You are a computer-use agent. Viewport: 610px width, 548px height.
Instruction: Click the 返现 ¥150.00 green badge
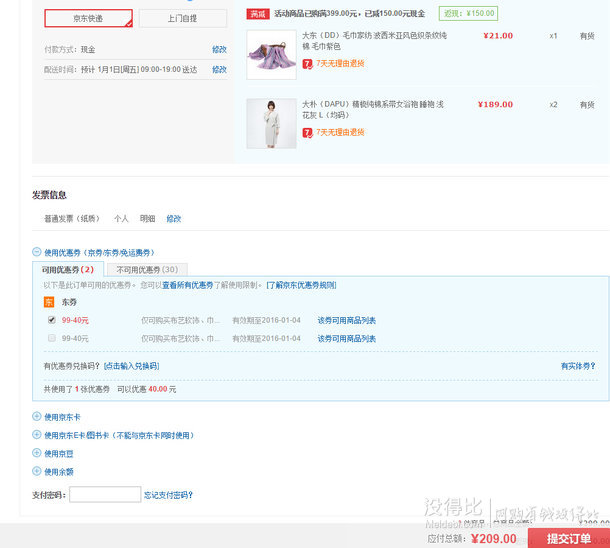tap(468, 14)
